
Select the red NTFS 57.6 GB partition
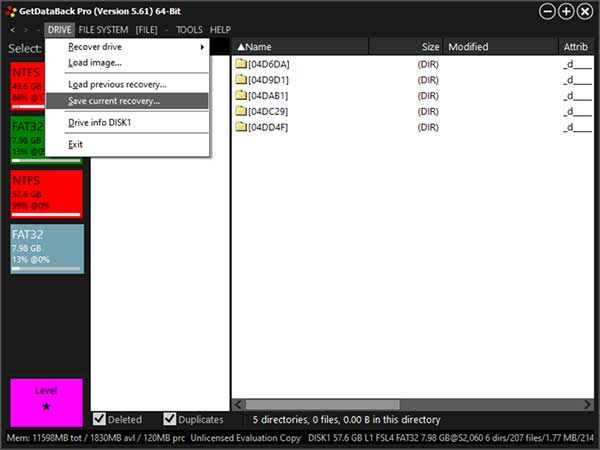(x=47, y=194)
